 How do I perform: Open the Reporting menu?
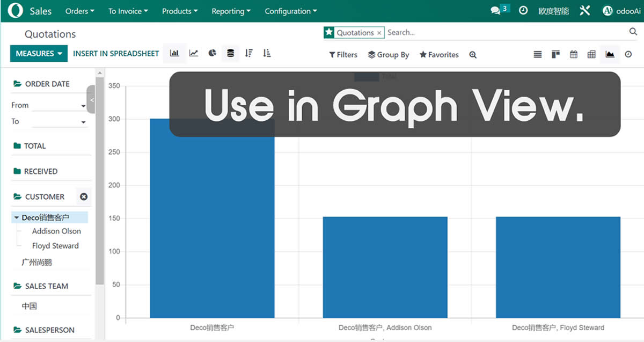[231, 11]
